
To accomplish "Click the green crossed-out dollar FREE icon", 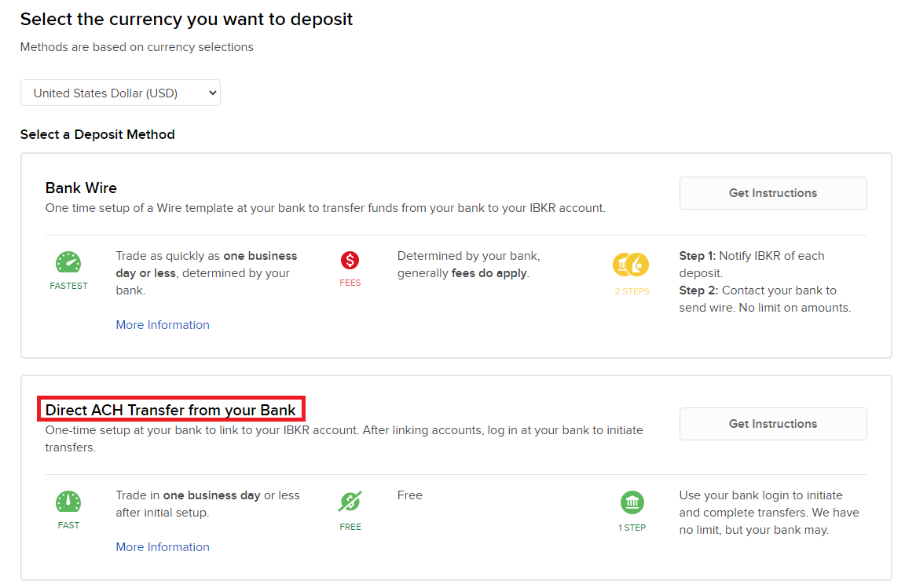I will [350, 502].
